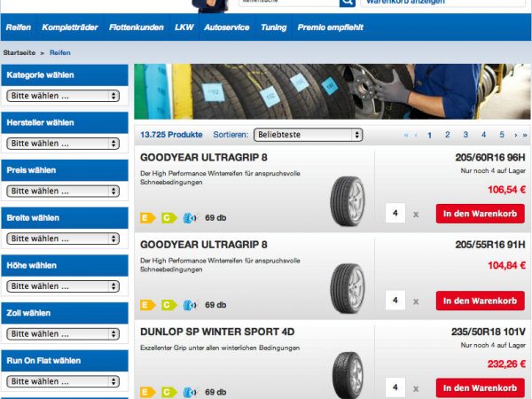
Task: Click the 232,26 € price
Action: pyautogui.click(x=506, y=364)
